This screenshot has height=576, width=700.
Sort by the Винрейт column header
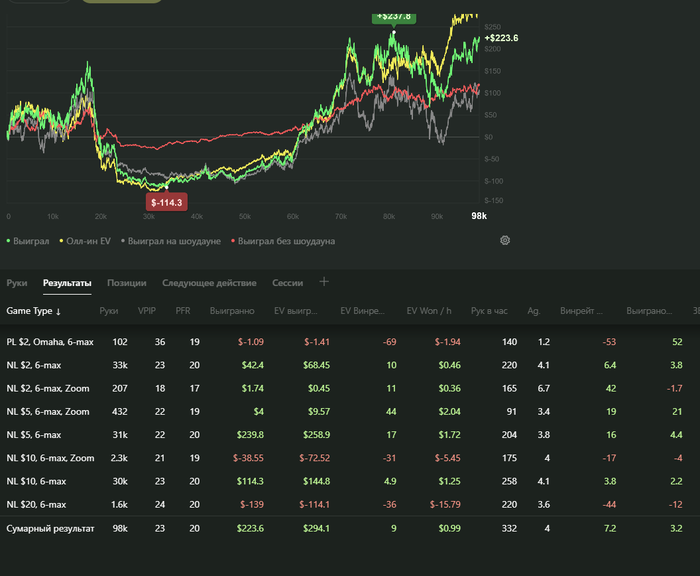tap(581, 311)
